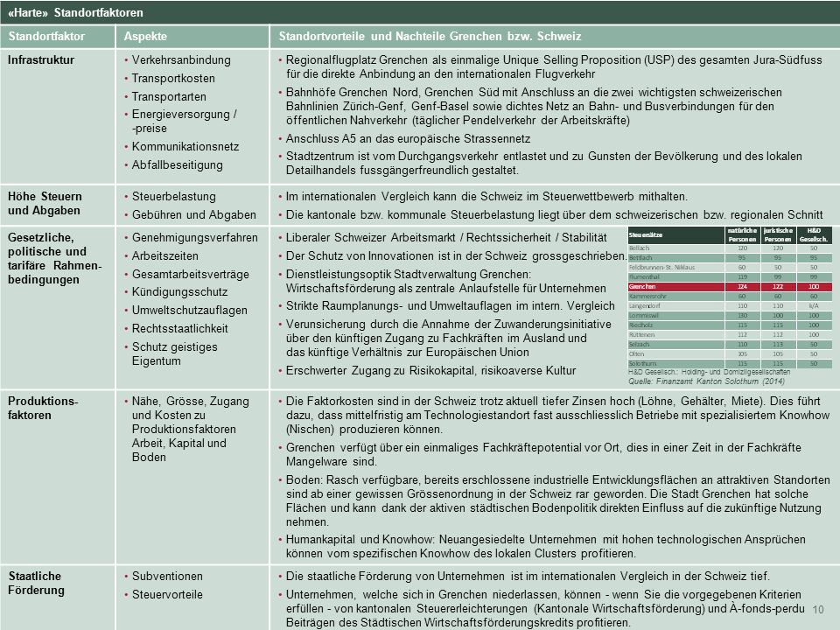Click the 'Standortvorteile und Nachteile Grenchen' header
The width and height of the screenshot is (840, 630).
[x=430, y=37]
